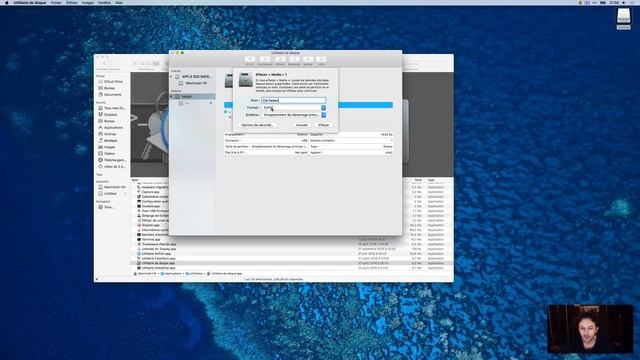Click the Grapher.app icon in Finder list

(139, 225)
